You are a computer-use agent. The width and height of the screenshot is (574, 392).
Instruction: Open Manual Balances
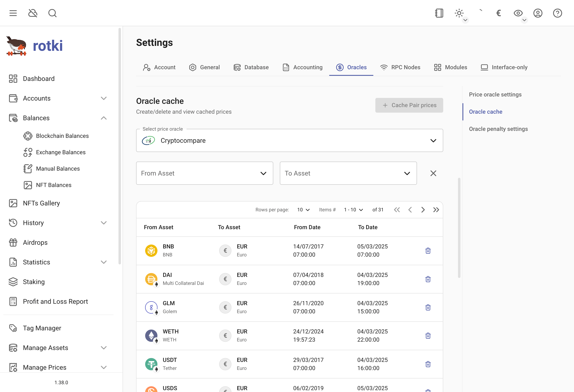pyautogui.click(x=58, y=169)
